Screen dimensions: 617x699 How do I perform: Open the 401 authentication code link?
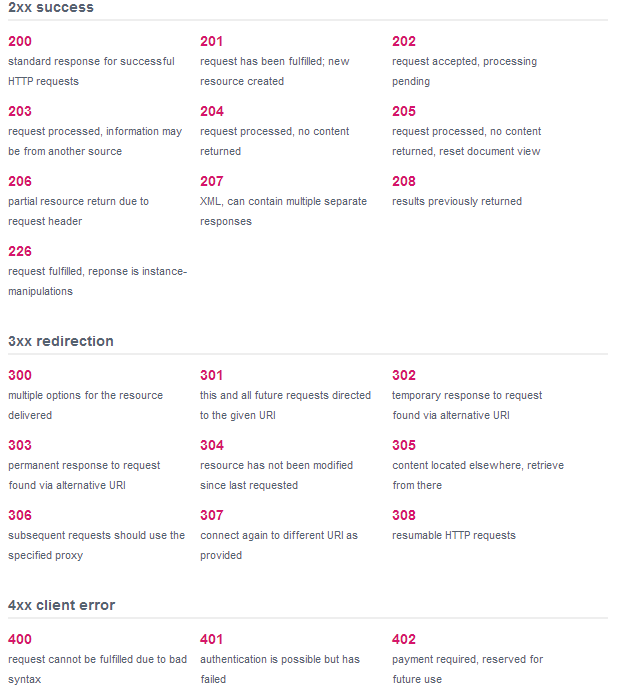(212, 639)
